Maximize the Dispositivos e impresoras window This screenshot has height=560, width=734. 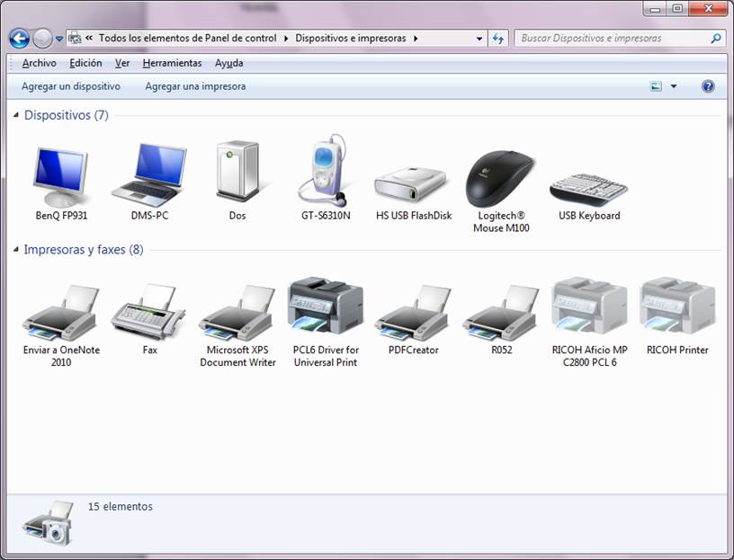coord(678,8)
